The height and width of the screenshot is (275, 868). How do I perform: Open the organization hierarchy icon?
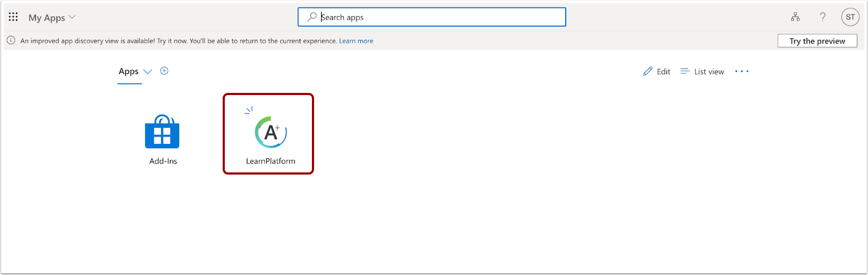(795, 17)
